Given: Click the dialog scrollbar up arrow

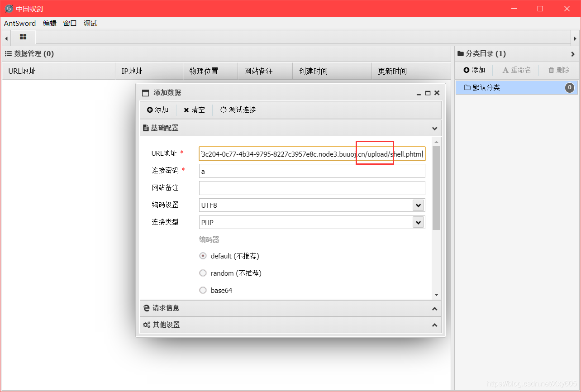Looking at the screenshot, I should coord(436,142).
